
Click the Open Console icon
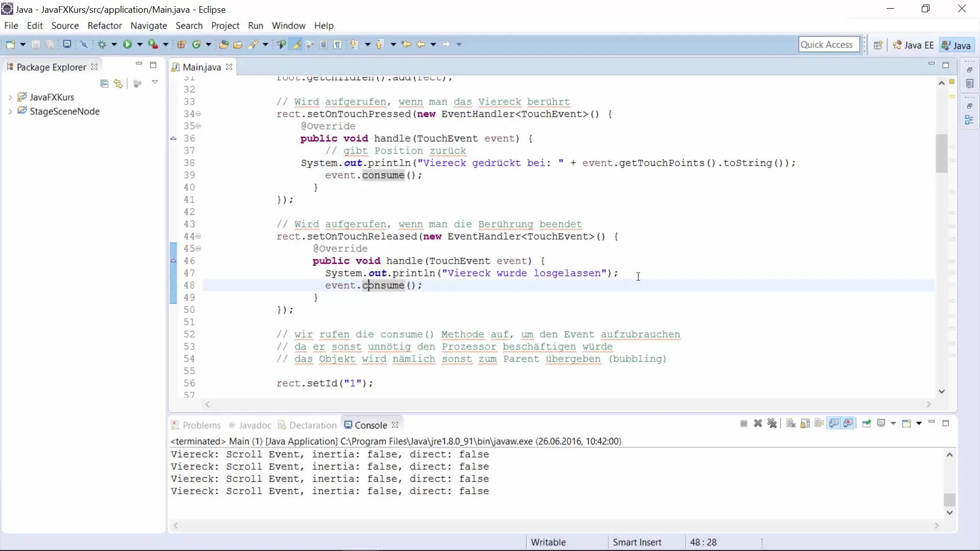click(906, 423)
